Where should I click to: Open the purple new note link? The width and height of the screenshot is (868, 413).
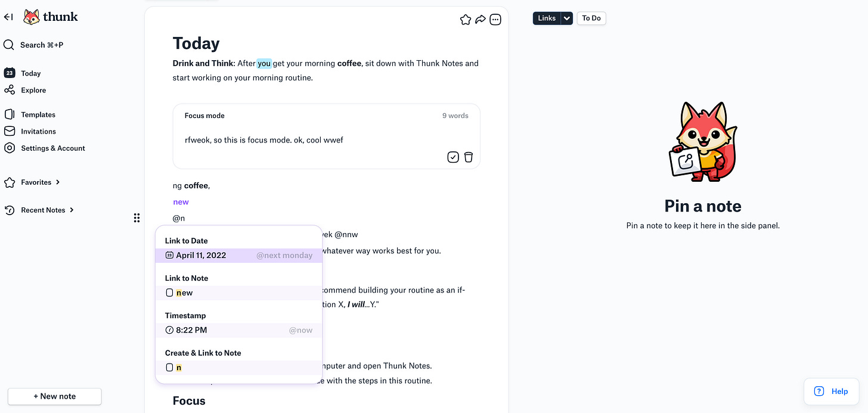181,202
